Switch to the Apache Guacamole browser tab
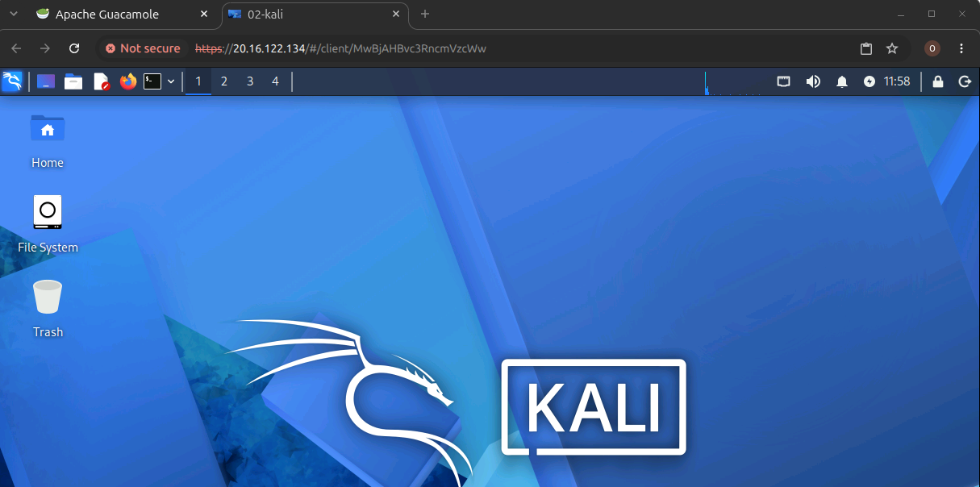Viewport: 980px width, 487px height. (107, 15)
